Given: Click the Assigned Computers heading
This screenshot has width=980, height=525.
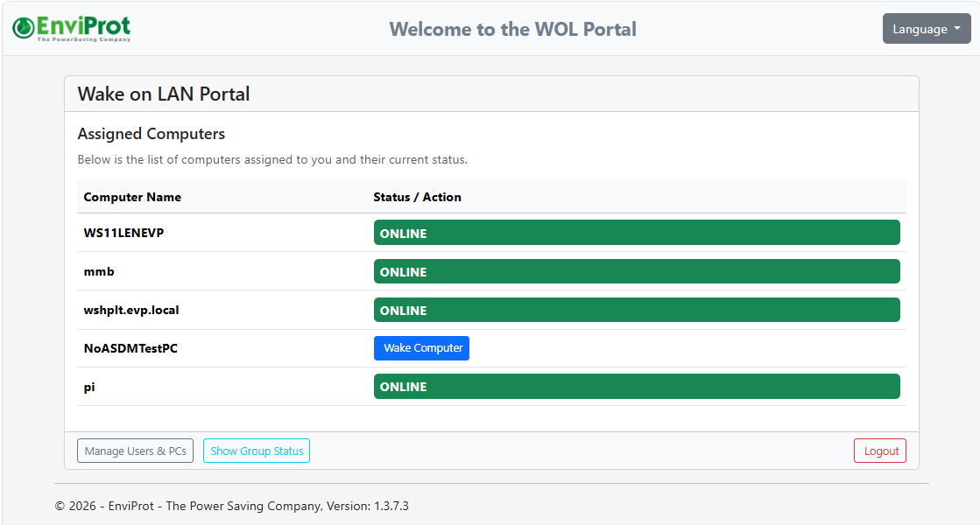Looking at the screenshot, I should tap(152, 134).
